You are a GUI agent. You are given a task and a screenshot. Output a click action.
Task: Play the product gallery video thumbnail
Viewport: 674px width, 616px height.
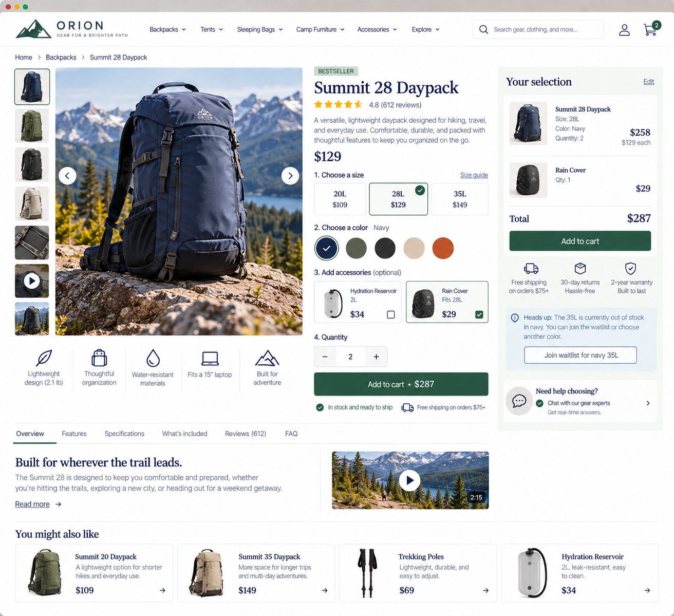tap(32, 281)
